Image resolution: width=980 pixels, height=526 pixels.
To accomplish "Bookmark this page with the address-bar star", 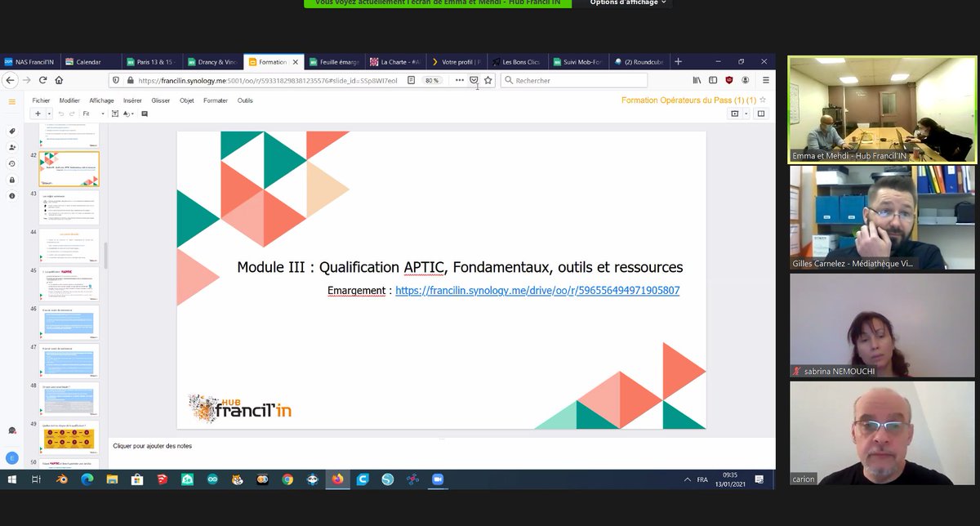I will (x=488, y=80).
